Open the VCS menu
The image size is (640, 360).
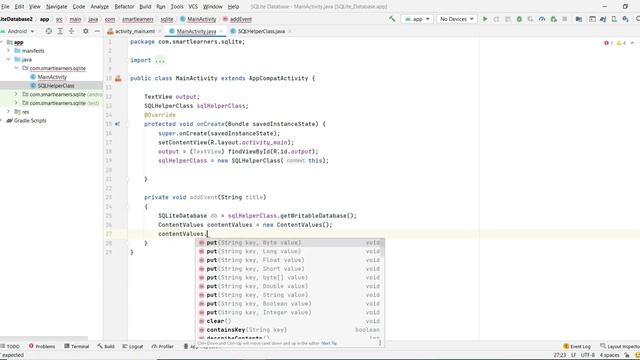pyautogui.click(x=193, y=7)
